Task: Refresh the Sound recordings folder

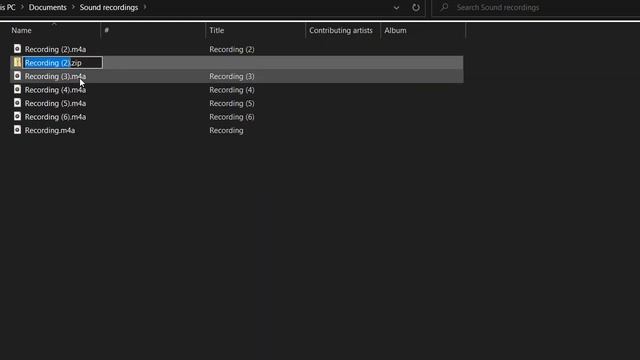Action: tap(416, 7)
